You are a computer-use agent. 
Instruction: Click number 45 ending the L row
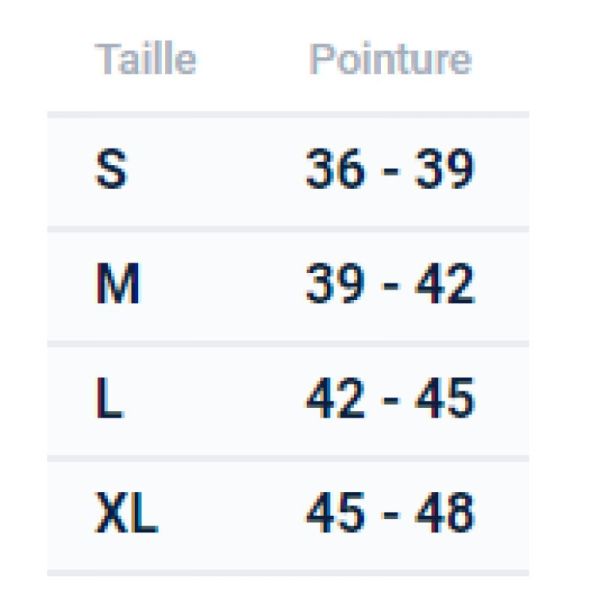click(445, 398)
